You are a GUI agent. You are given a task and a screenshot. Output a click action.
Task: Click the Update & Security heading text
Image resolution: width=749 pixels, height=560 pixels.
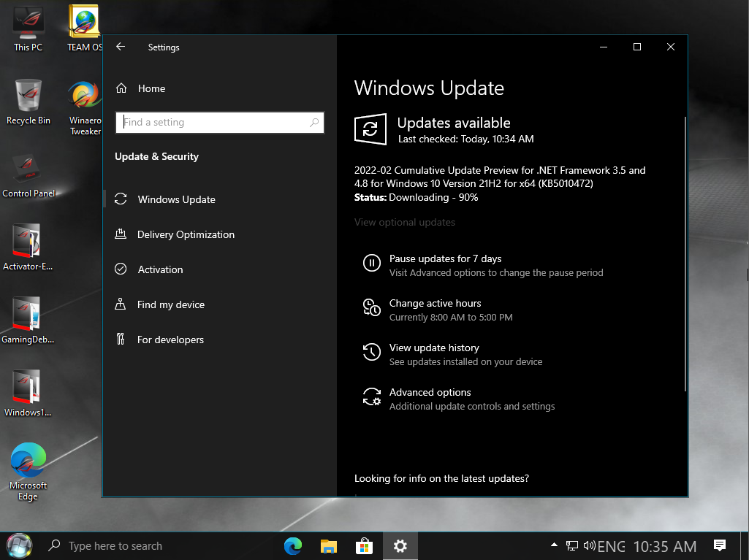point(156,156)
